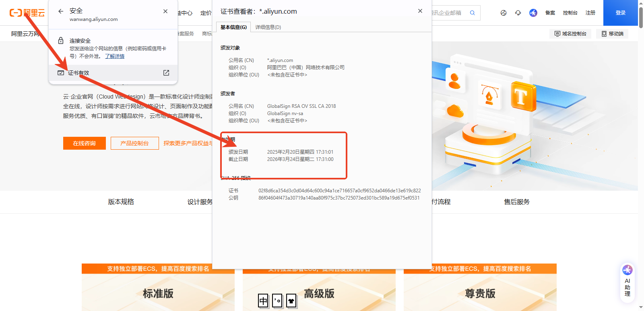
Task: Click the 颁发日期 value 2025年2月20日
Action: coord(300,152)
